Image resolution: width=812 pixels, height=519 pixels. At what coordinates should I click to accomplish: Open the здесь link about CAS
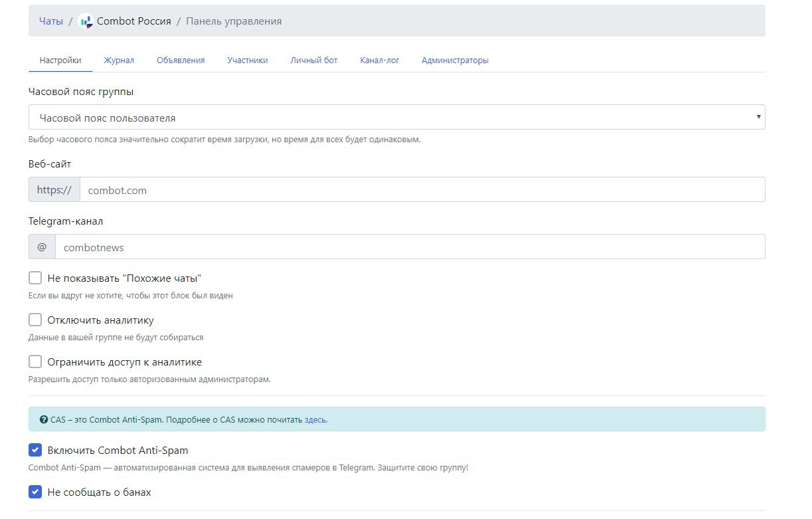pos(315,420)
